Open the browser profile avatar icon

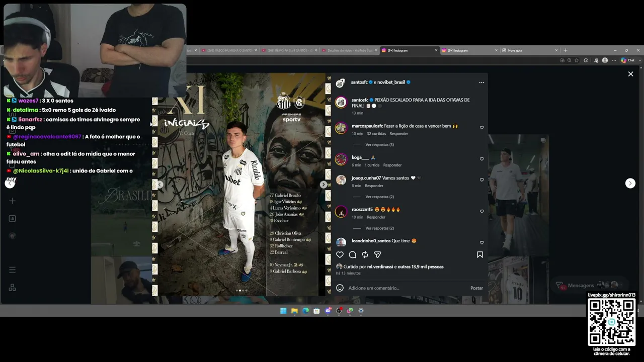pos(605,60)
